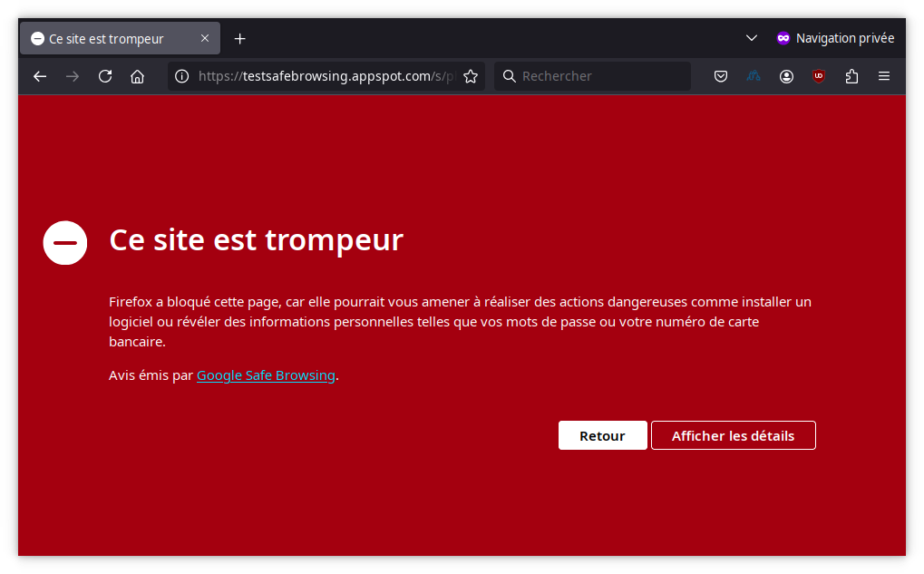
Task: Reload the current page
Action: (104, 76)
